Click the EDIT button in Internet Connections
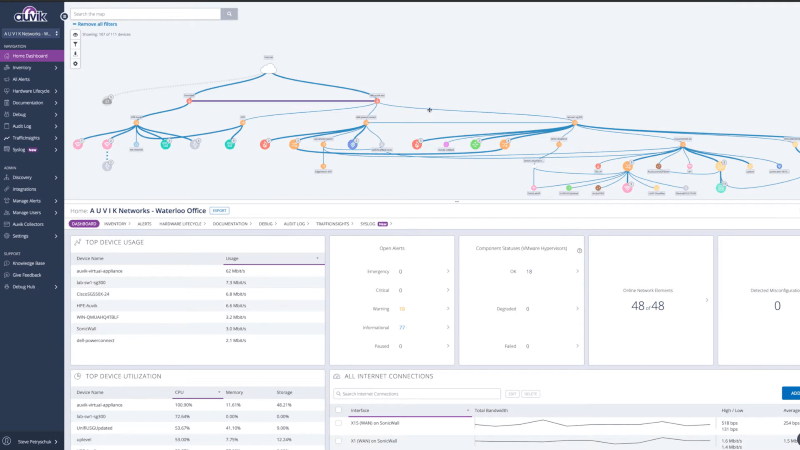The image size is (800, 450). point(512,394)
